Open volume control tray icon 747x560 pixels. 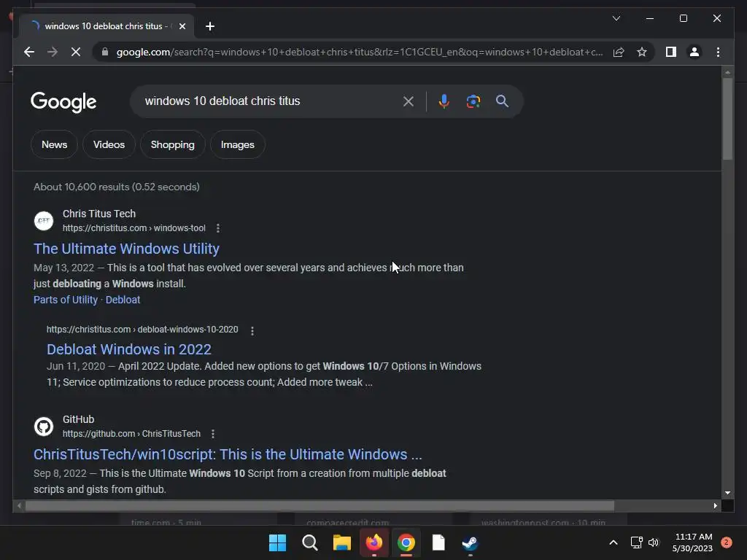654,542
